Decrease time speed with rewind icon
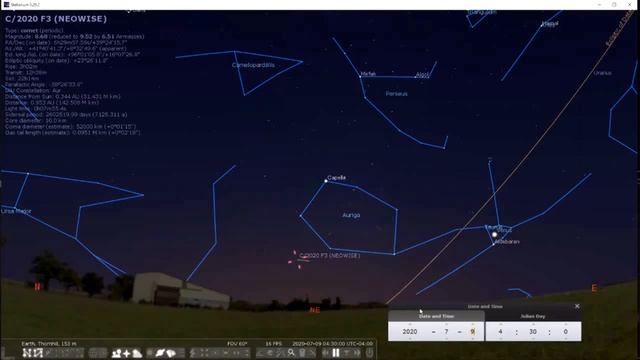The height and width of the screenshot is (360, 640). tap(325, 353)
